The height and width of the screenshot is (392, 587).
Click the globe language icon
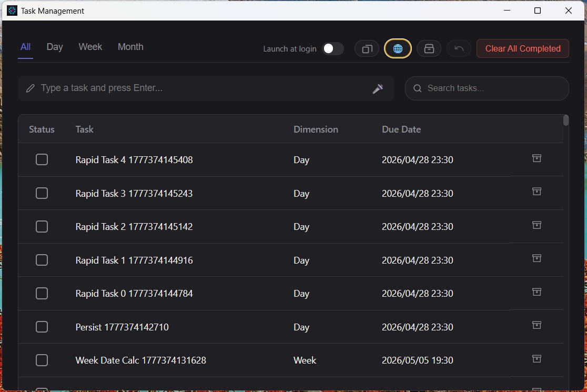pyautogui.click(x=398, y=49)
